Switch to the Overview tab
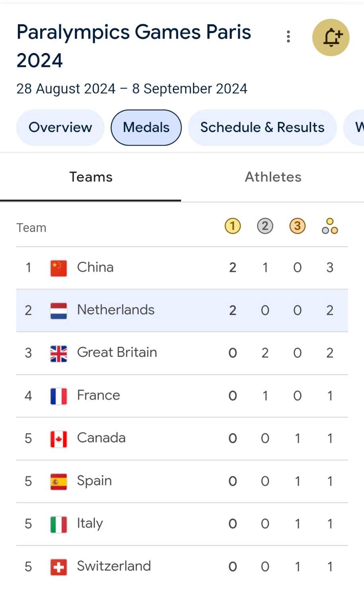The width and height of the screenshot is (364, 598). pos(60,128)
